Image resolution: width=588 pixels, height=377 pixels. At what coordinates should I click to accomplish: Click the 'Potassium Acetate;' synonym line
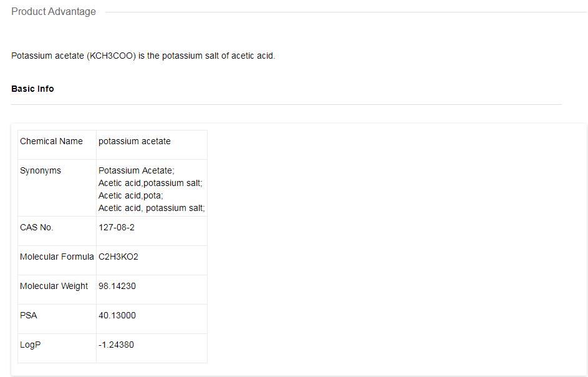(x=136, y=170)
